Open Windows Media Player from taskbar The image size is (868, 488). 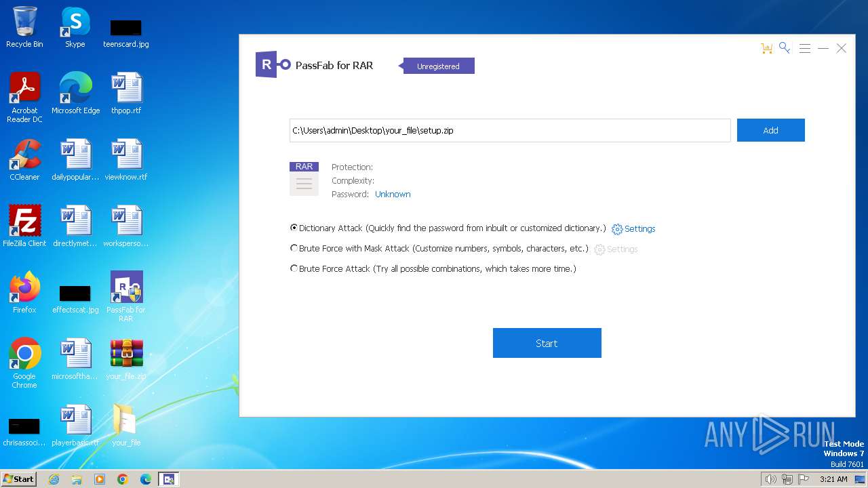pos(100,479)
